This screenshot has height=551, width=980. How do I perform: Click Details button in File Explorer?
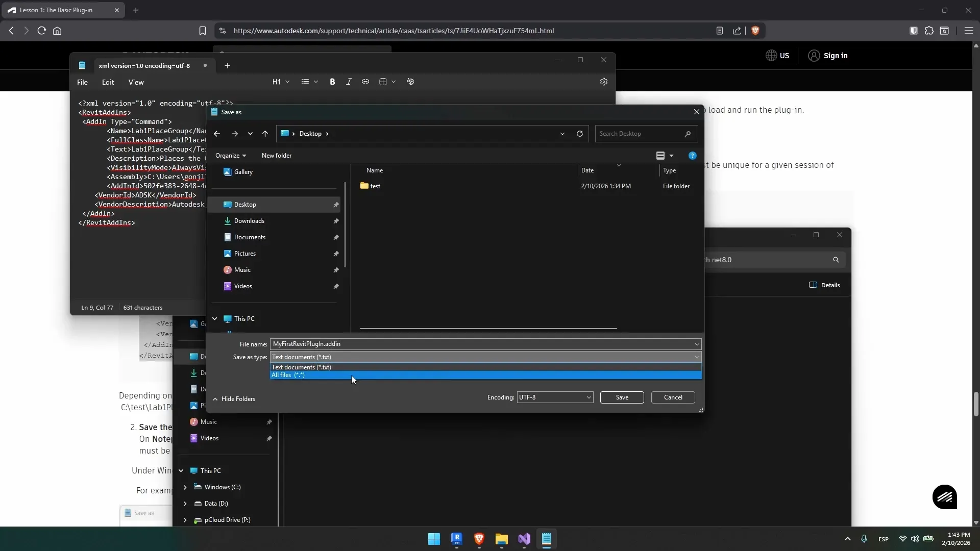(x=825, y=285)
